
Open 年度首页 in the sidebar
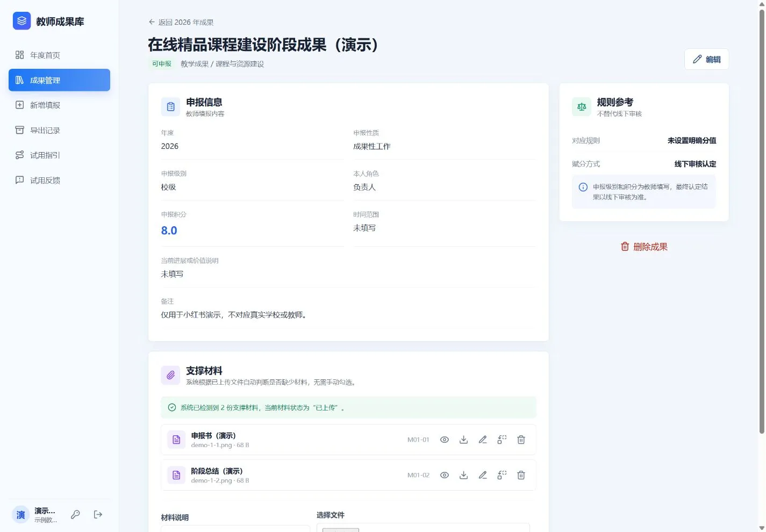(x=59, y=55)
